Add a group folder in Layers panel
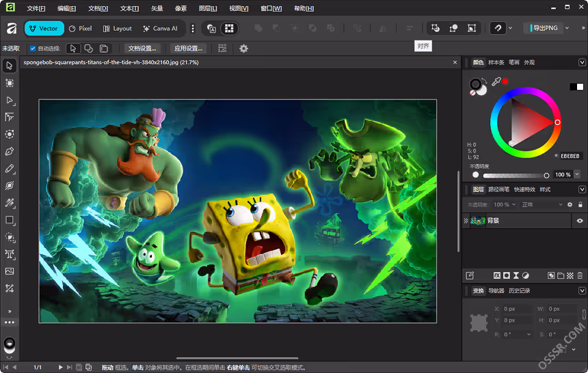Viewport: 588px width, 373px height. pyautogui.click(x=561, y=275)
